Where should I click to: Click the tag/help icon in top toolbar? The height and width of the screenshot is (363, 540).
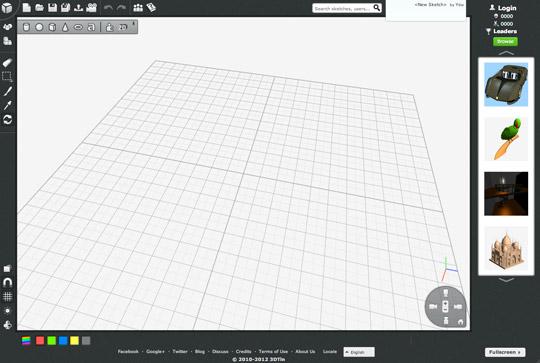coord(151,7)
